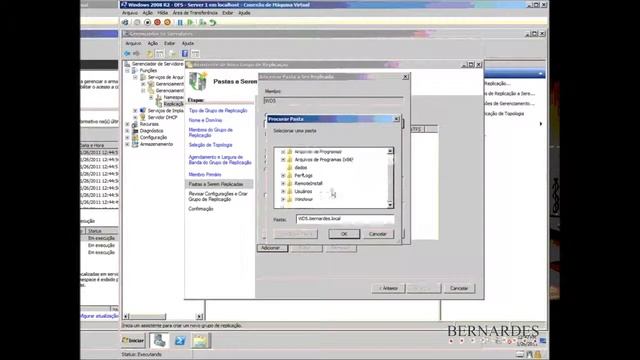Expand Arquivos de Programas (x86) node
This screenshot has height=360, width=640.
(283, 160)
